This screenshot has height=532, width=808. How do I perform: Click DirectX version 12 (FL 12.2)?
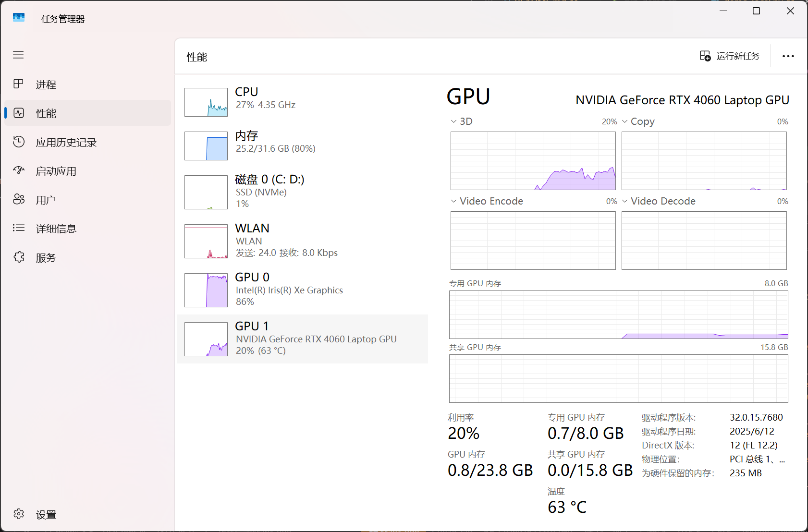(x=754, y=446)
